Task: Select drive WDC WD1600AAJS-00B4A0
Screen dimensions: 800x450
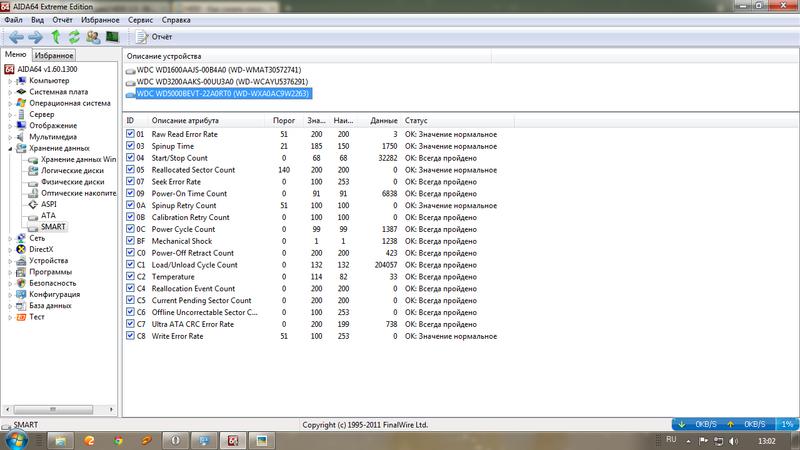Action: pos(218,70)
